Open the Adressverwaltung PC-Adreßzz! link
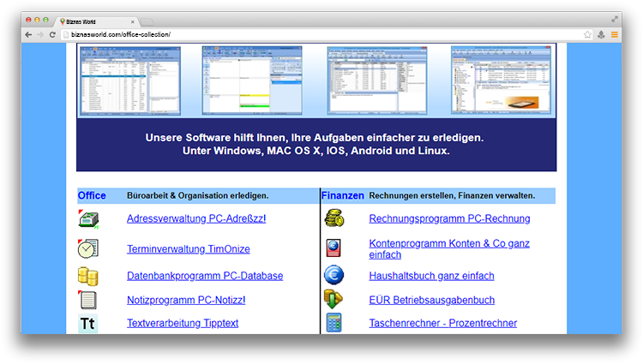Viewport: 643px width, 364px height. [196, 218]
